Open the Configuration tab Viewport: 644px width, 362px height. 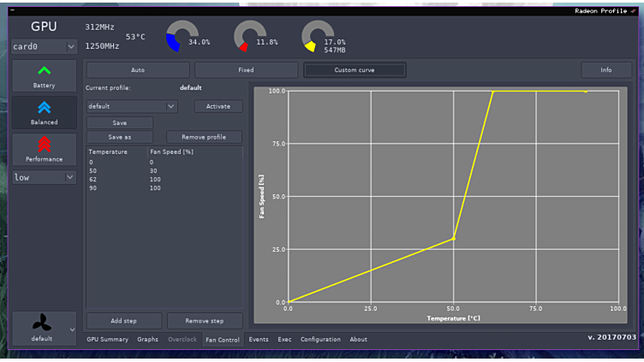319,340
